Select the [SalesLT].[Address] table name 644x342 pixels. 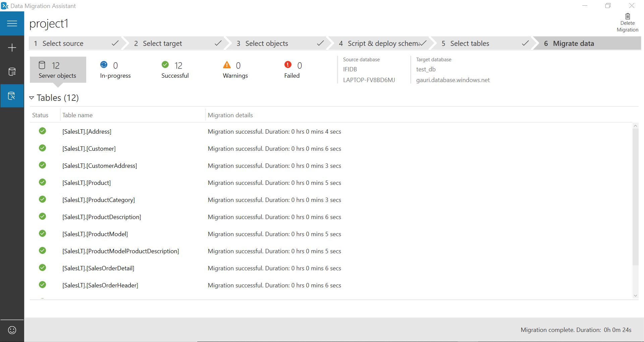coord(87,132)
